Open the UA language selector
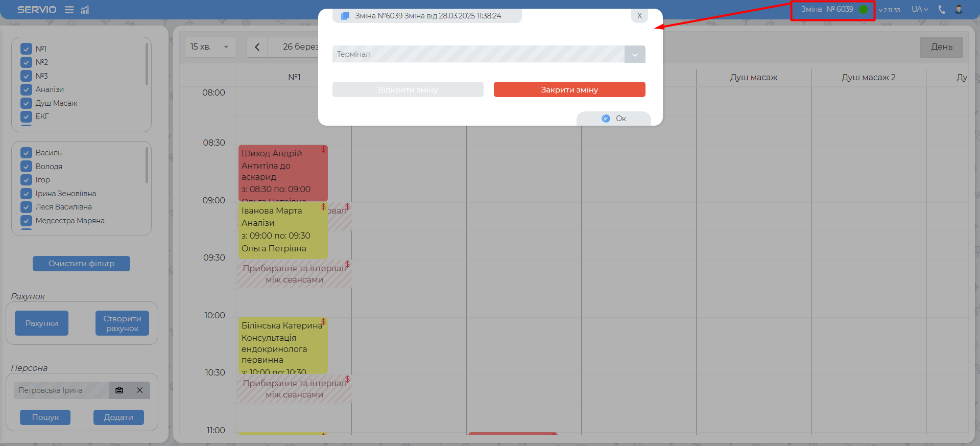The width and height of the screenshot is (980, 446). click(920, 9)
